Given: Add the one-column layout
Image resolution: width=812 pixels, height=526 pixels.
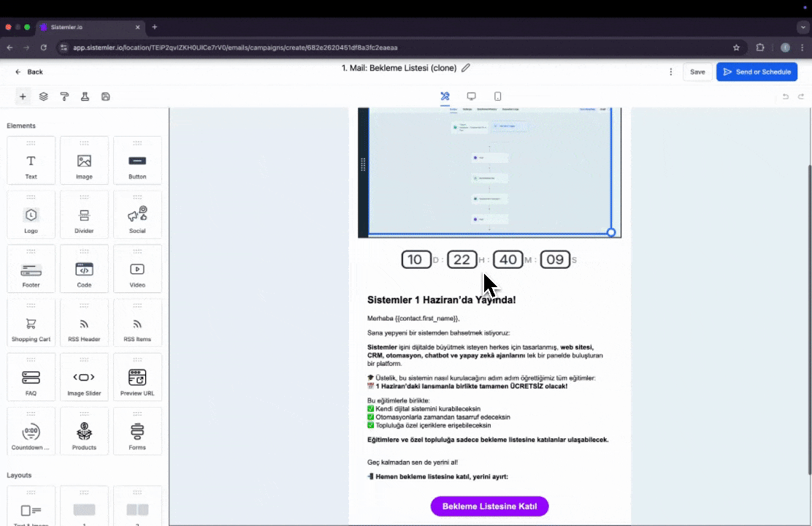Looking at the screenshot, I should tap(84, 506).
